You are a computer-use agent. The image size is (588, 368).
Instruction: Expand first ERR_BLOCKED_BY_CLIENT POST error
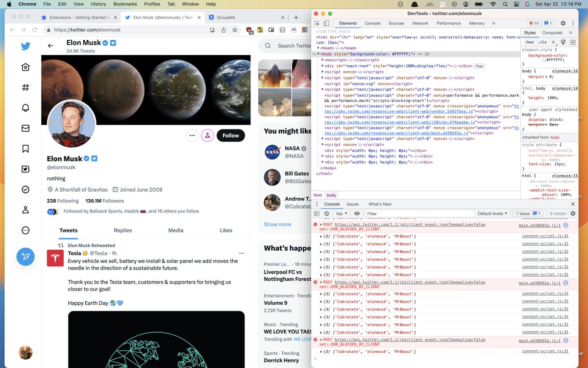[x=321, y=224]
